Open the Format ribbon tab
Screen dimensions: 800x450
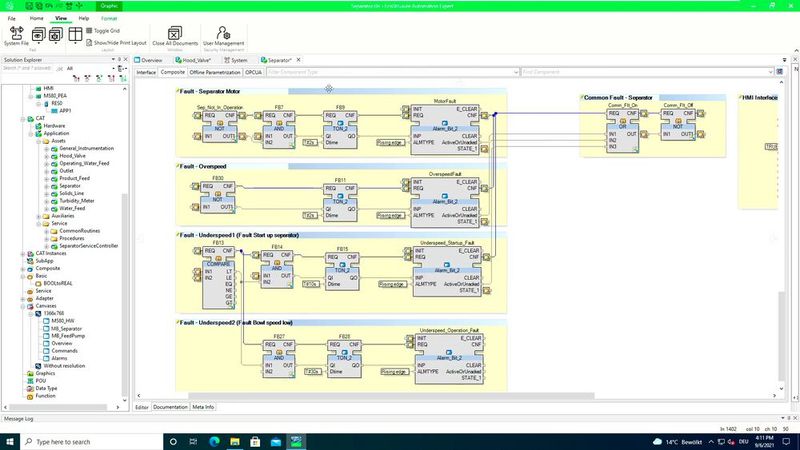(x=108, y=18)
